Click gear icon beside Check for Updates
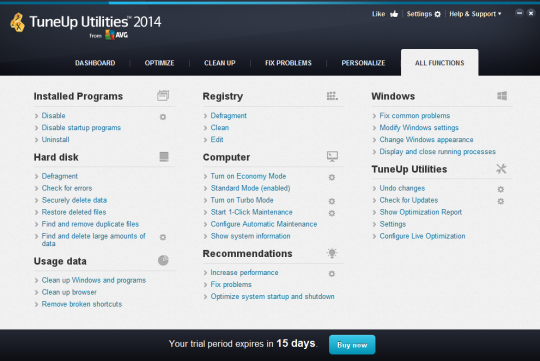Viewport: 540px width, 361px height. 501,201
